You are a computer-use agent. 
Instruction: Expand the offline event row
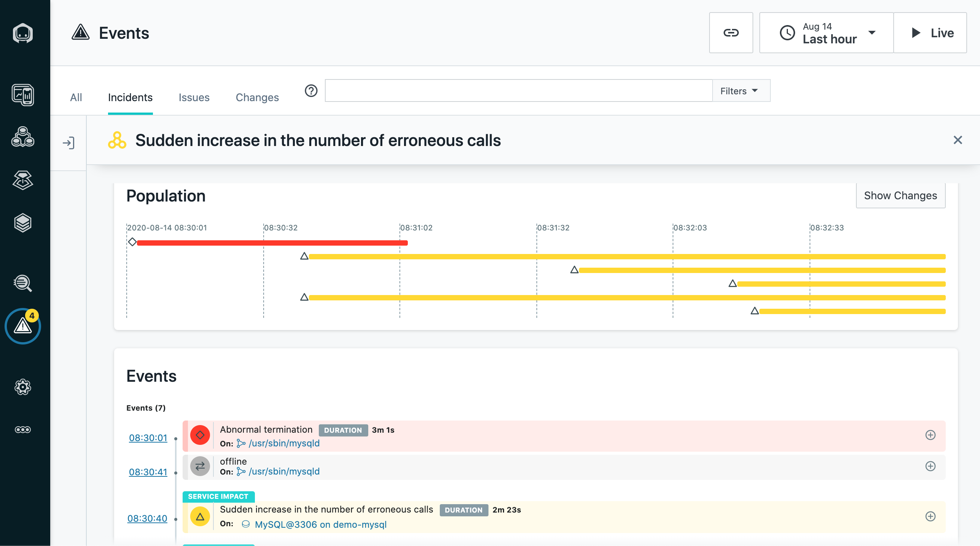coord(931,466)
